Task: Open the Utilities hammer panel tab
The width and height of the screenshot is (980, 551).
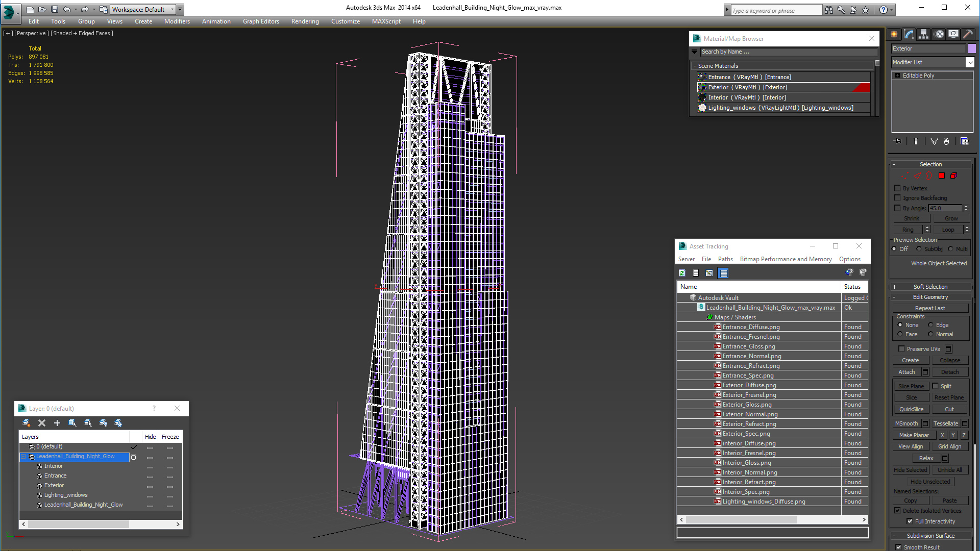Action: [x=968, y=34]
